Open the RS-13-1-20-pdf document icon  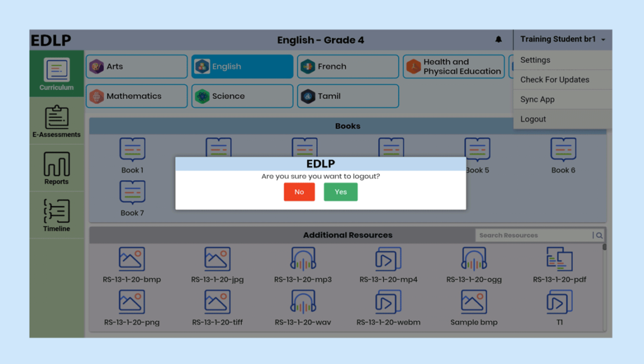559,259
